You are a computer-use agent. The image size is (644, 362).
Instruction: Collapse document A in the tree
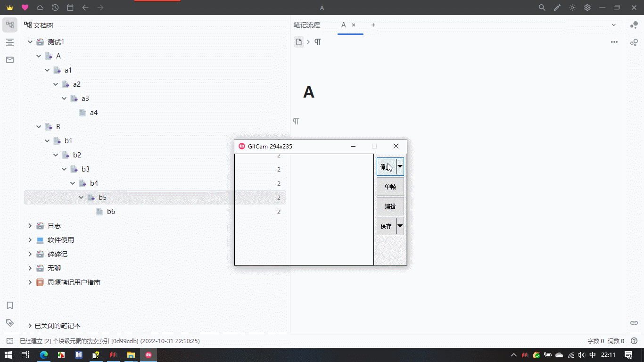[x=39, y=56]
